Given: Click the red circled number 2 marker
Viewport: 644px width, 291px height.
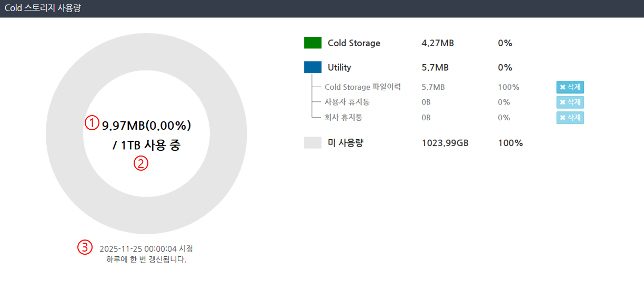Looking at the screenshot, I should coord(141,163).
